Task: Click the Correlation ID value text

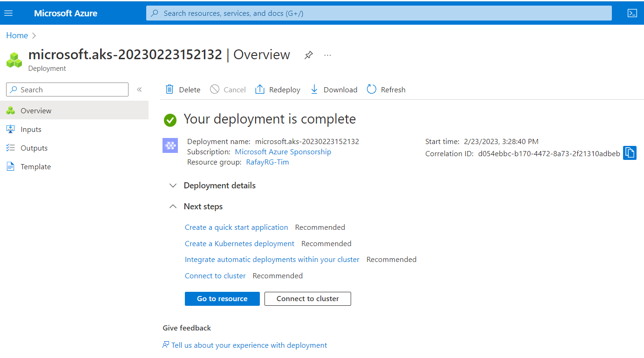Action: click(x=549, y=154)
